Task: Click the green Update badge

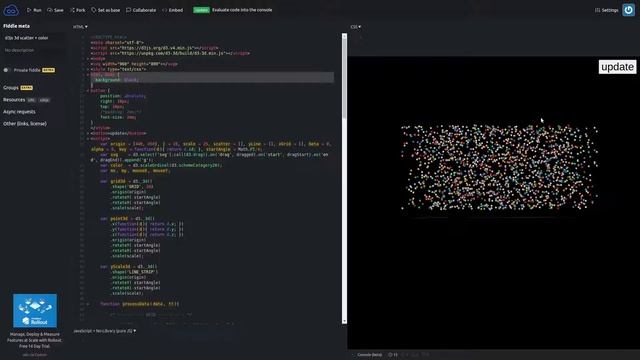Action: pos(201,10)
